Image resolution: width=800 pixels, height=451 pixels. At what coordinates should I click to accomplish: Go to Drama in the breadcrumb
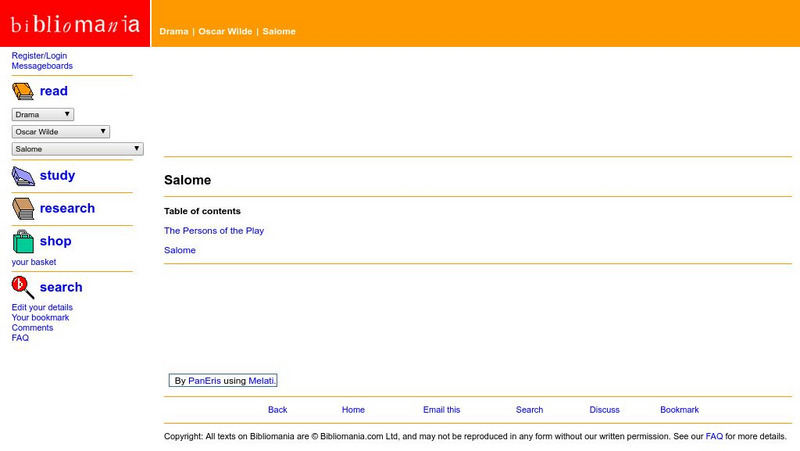(x=173, y=31)
